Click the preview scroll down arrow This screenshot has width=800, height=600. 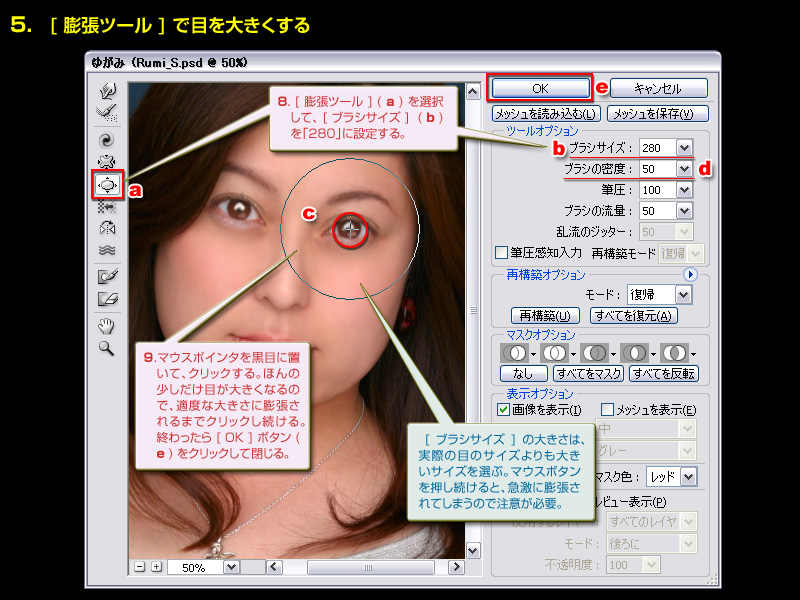pos(473,551)
